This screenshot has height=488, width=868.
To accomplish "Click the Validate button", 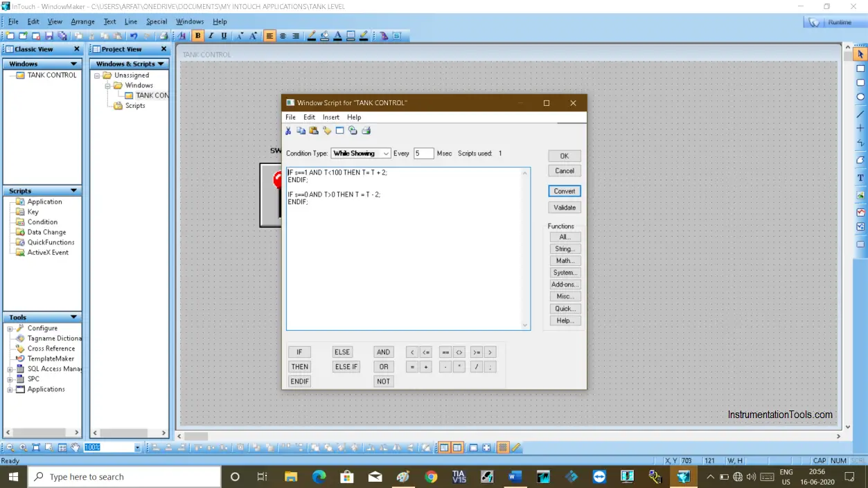I will (x=565, y=208).
